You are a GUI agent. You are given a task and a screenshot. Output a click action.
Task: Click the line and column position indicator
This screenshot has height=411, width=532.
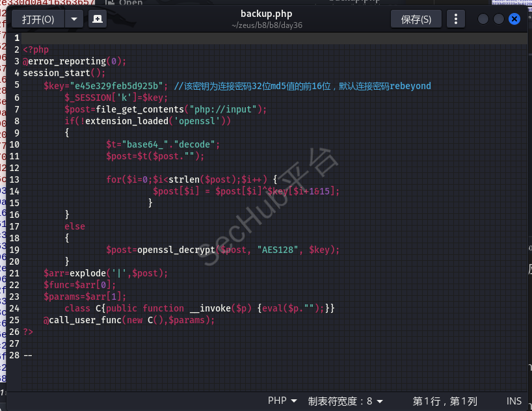[445, 401]
